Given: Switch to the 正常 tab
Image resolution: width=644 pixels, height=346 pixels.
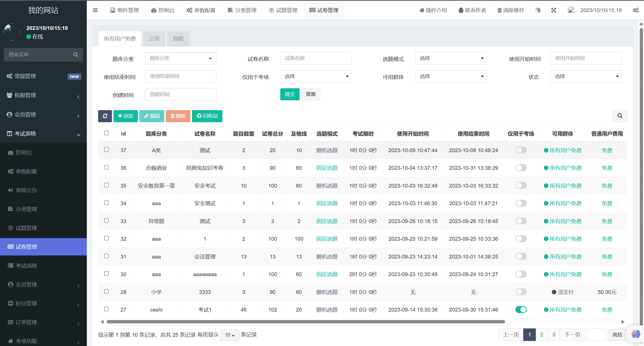Looking at the screenshot, I should [x=154, y=38].
